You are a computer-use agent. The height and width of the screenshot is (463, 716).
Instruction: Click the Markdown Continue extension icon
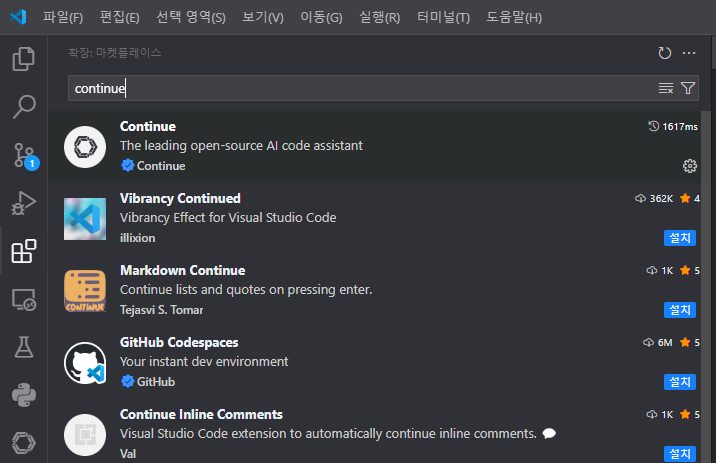[85, 291]
